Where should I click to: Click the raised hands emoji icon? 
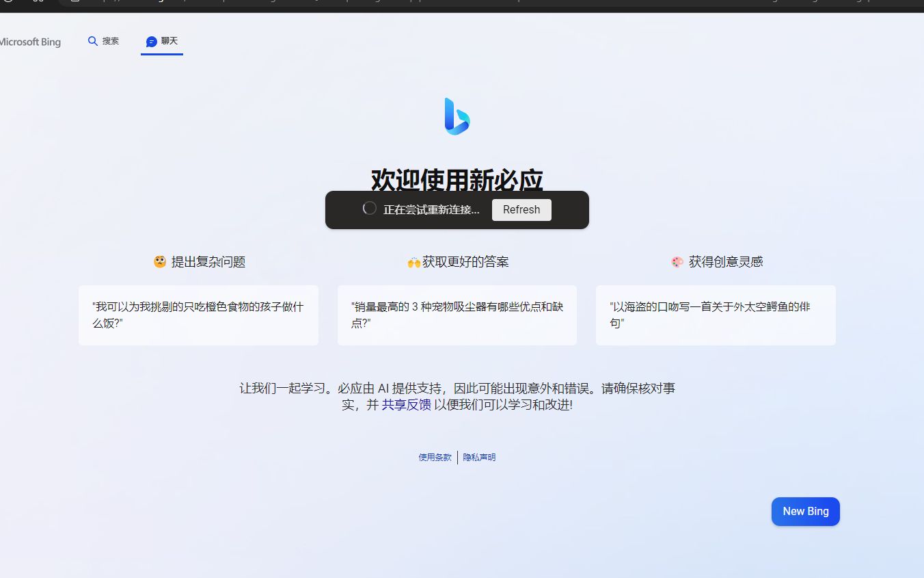[x=413, y=263]
